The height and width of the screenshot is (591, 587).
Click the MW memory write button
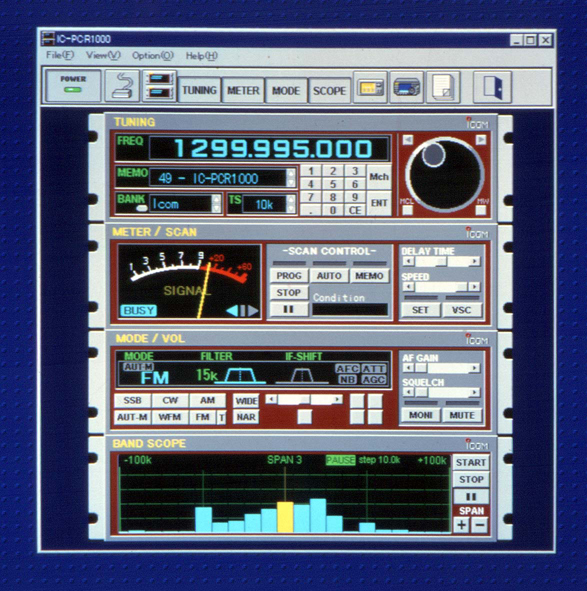pyautogui.click(x=481, y=210)
